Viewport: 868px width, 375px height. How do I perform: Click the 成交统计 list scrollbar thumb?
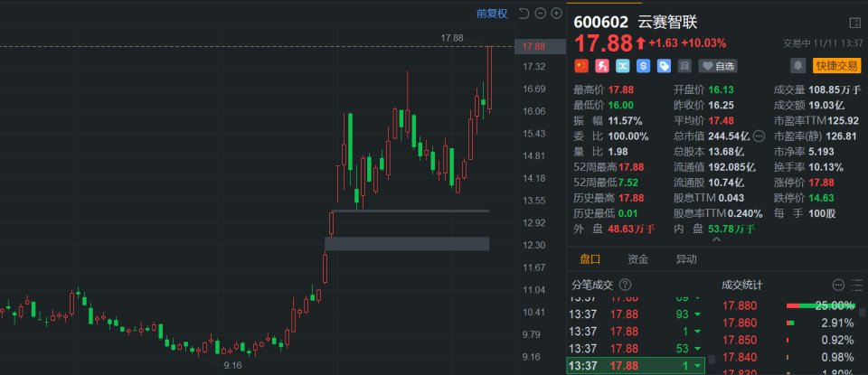[862, 312]
